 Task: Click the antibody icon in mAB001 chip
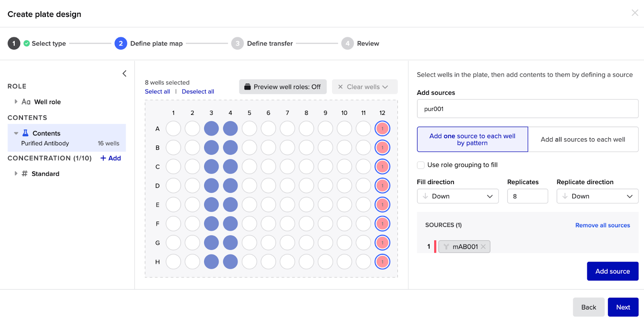pyautogui.click(x=446, y=247)
